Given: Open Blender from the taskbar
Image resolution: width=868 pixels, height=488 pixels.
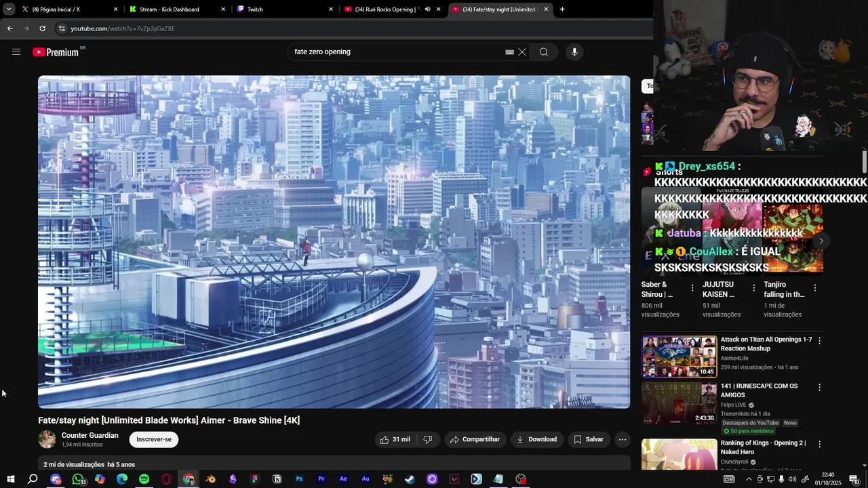Looking at the screenshot, I should [x=211, y=479].
